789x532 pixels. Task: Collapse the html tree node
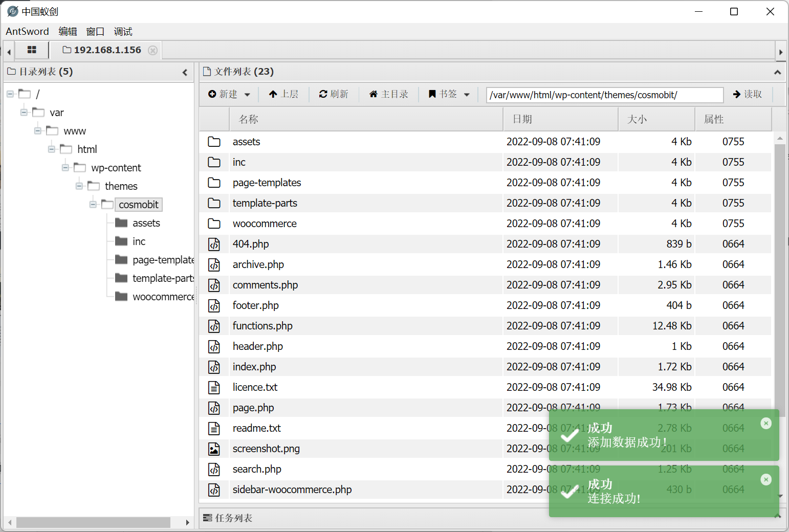point(51,149)
